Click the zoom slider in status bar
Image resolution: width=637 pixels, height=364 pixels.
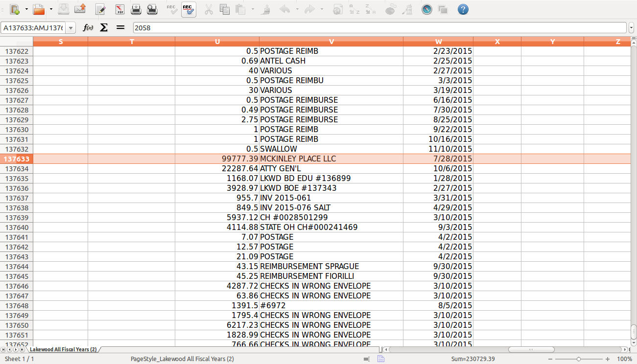[578, 359]
